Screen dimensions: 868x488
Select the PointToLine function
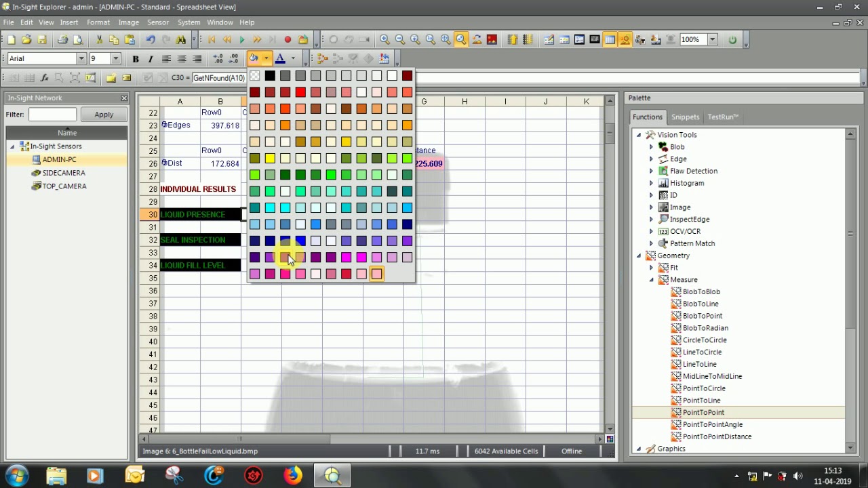[701, 401]
